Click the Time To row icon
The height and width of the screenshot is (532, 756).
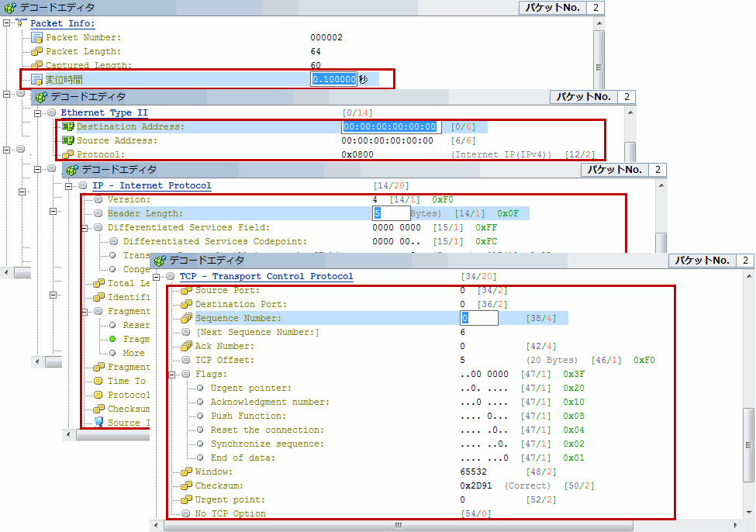tap(98, 381)
